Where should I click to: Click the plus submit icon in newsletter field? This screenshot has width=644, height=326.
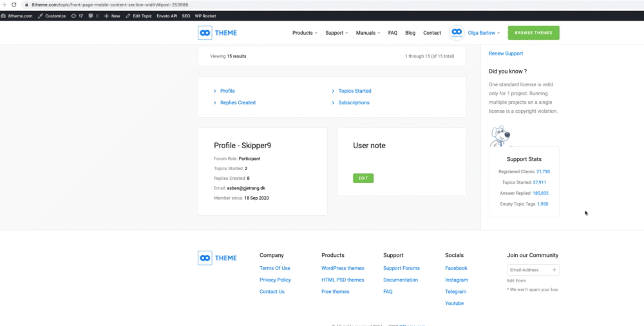[x=554, y=270]
